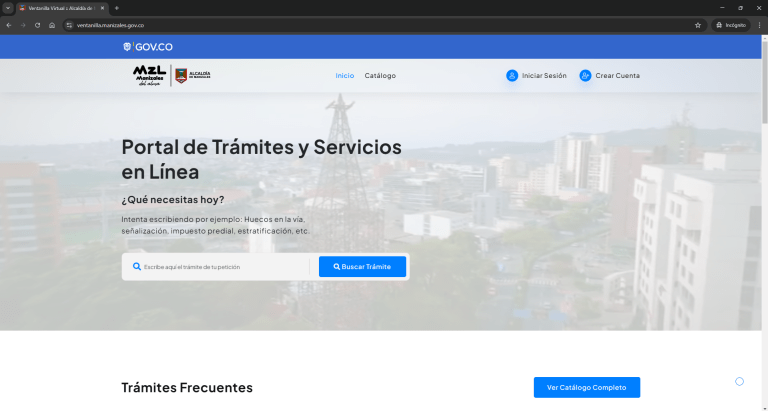Click the Buscar Trámite button
The image size is (768, 411).
[x=362, y=266]
